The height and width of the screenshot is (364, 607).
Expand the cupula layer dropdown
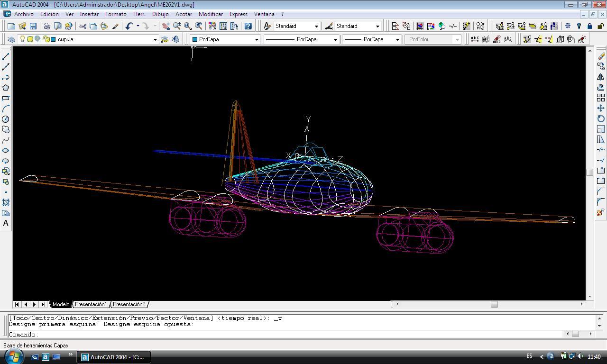tap(155, 39)
